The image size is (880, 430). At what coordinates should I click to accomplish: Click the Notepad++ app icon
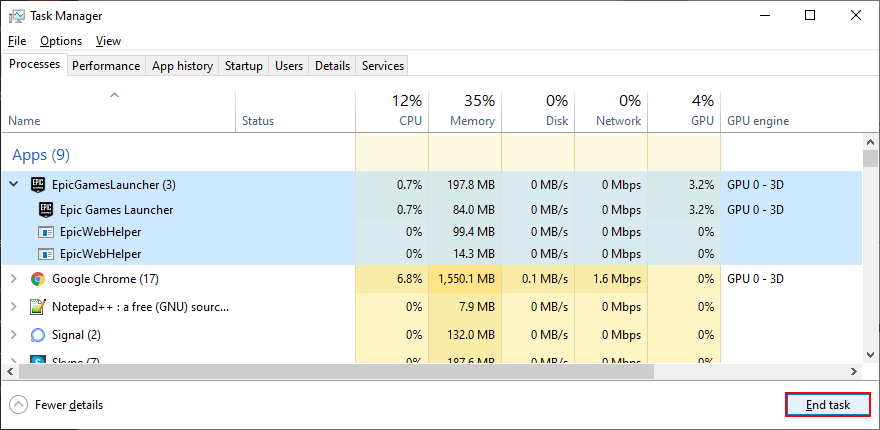(38, 307)
